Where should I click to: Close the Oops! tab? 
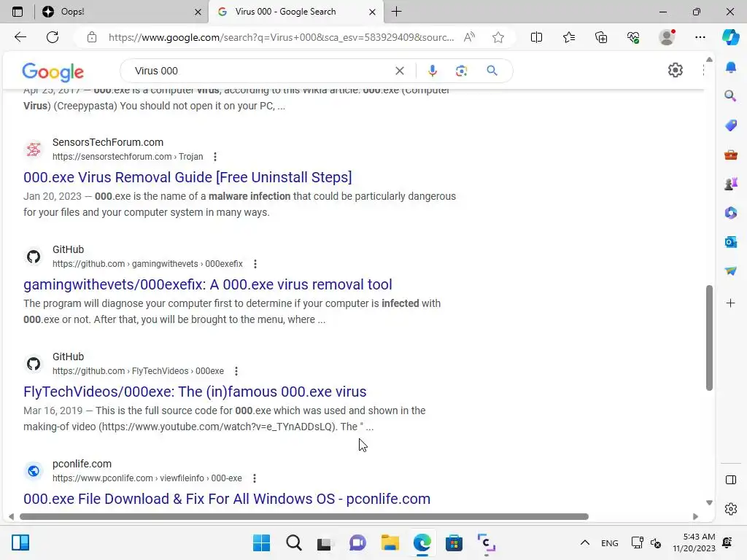click(x=198, y=12)
